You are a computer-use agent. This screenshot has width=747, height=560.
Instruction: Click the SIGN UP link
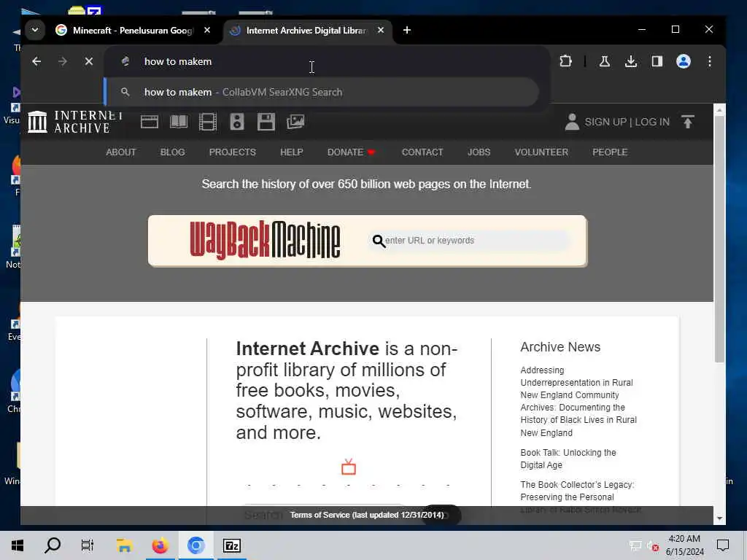click(x=605, y=122)
